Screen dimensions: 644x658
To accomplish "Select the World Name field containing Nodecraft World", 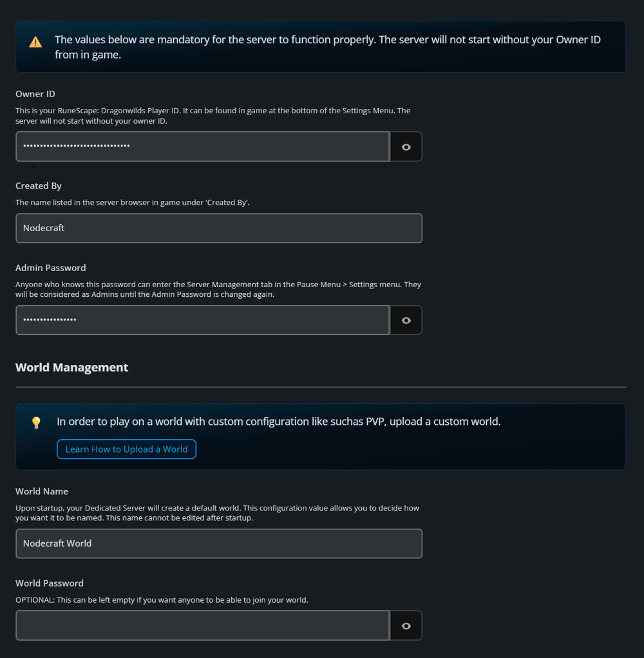I will (219, 543).
